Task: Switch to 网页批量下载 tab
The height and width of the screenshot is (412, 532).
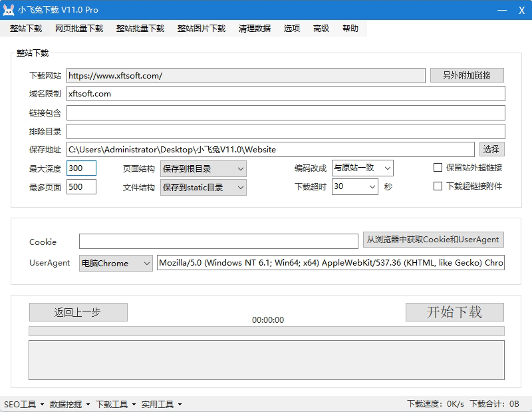Action: click(79, 29)
